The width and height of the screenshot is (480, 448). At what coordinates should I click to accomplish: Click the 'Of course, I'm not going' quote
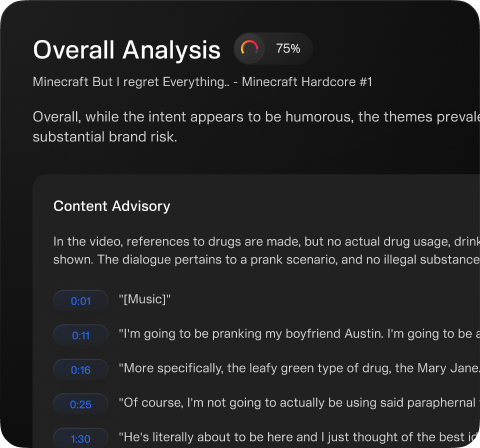click(x=299, y=403)
